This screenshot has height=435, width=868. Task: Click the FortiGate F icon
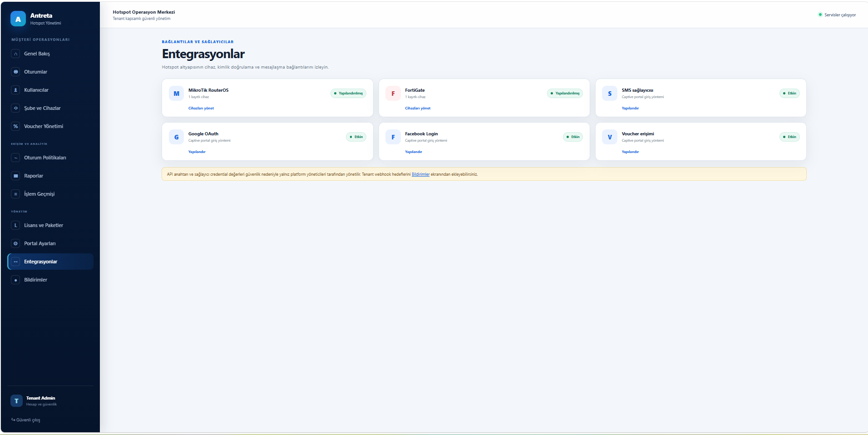(x=393, y=94)
